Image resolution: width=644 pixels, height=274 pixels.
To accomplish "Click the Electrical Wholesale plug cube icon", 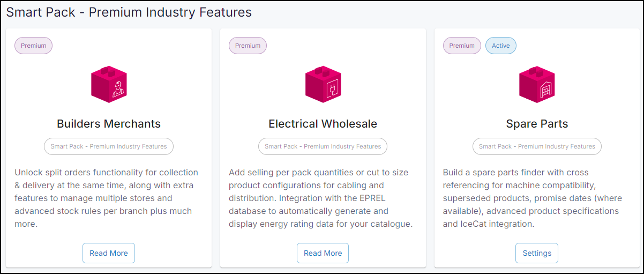I will point(323,84).
